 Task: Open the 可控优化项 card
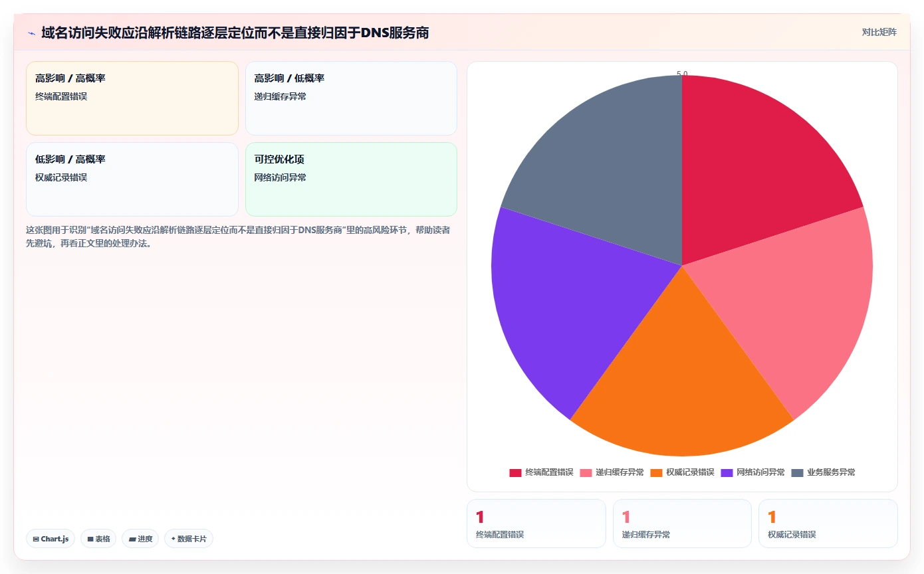(351, 179)
